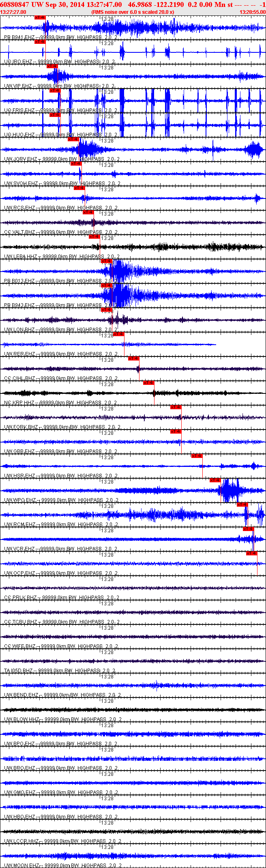Image resolution: width=266 pixels, height=868 pixels.
Task: Select the UW.FORK.BHZ station label
Action: pos(21,427)
